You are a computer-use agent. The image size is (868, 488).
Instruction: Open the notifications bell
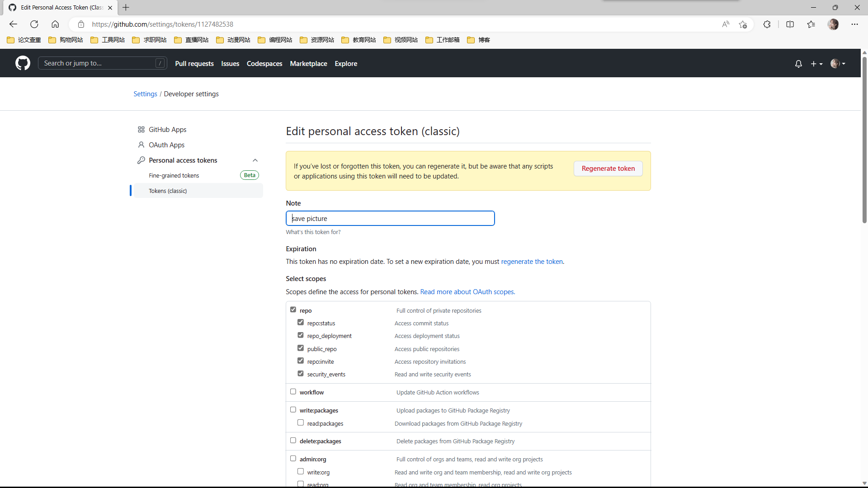coord(798,64)
